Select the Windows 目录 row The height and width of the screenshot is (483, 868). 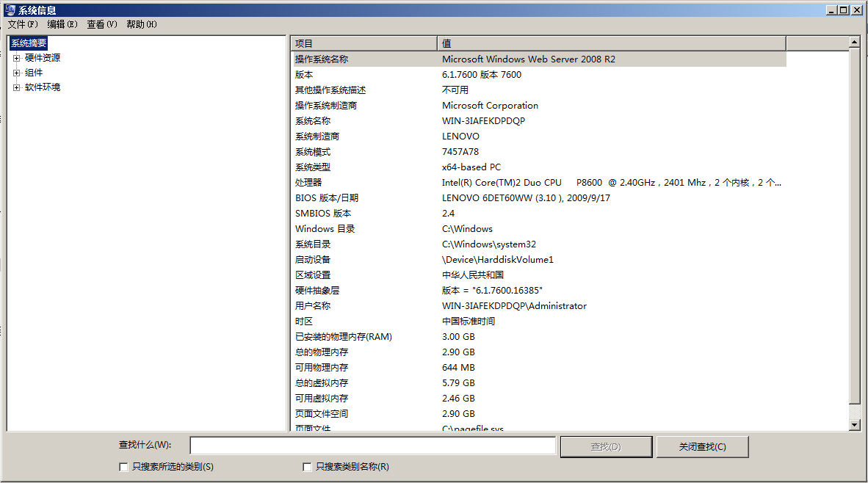(x=539, y=229)
